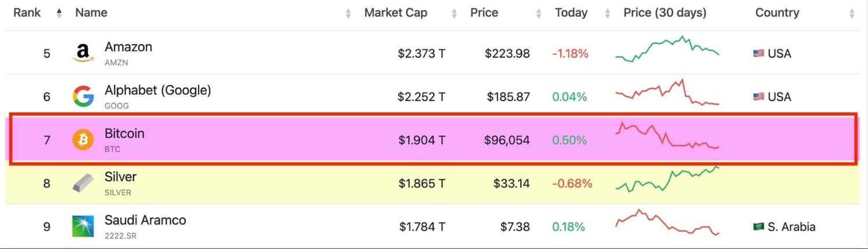Click the Amazon logo icon
This screenshot has width=868, height=249.
click(x=83, y=53)
